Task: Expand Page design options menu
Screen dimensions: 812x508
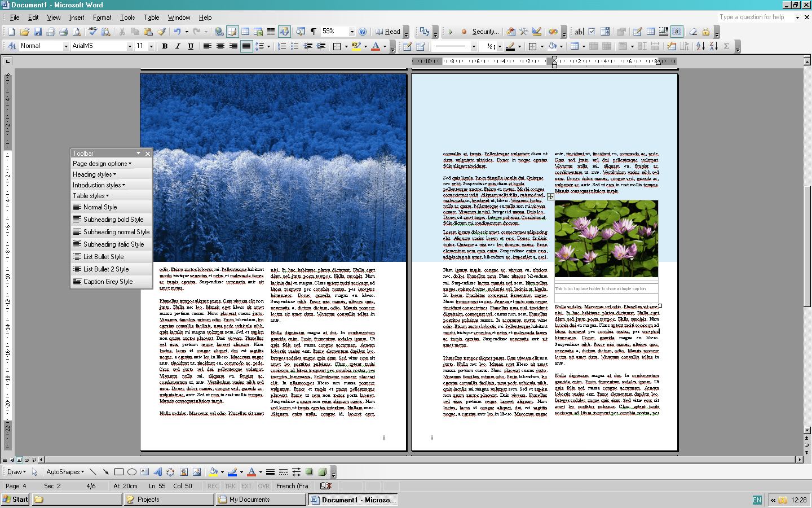Action: [x=102, y=164]
